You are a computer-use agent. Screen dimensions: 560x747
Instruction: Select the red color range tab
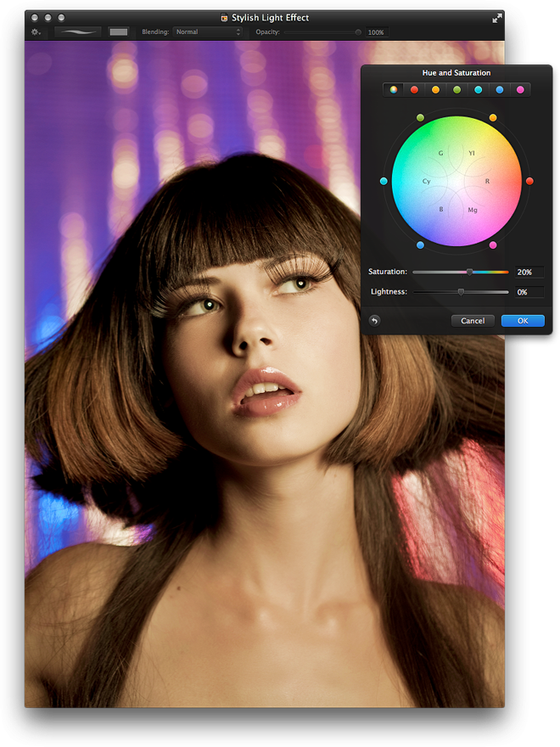[x=415, y=90]
